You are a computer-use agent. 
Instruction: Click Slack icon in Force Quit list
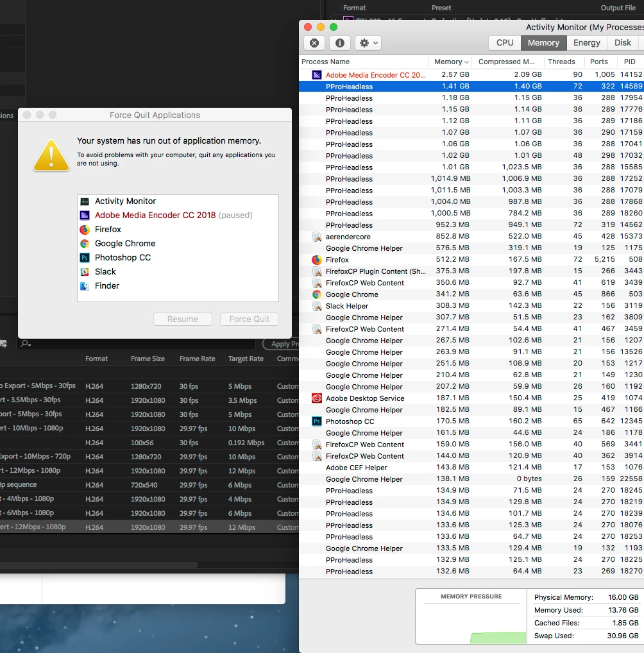point(85,272)
